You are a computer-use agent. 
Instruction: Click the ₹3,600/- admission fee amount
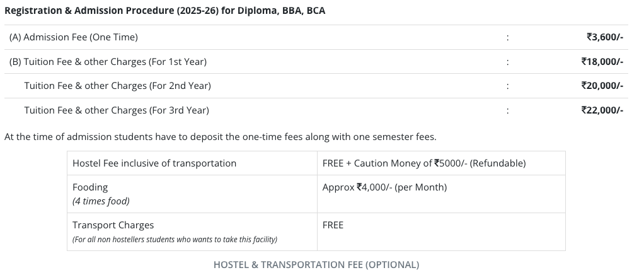604,37
